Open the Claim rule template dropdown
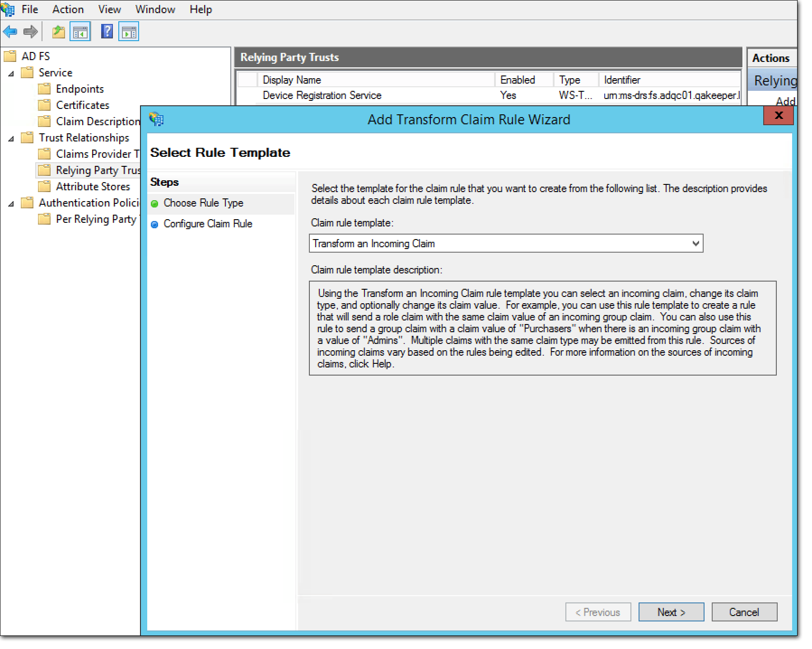This screenshot has width=812, height=649. pos(695,243)
